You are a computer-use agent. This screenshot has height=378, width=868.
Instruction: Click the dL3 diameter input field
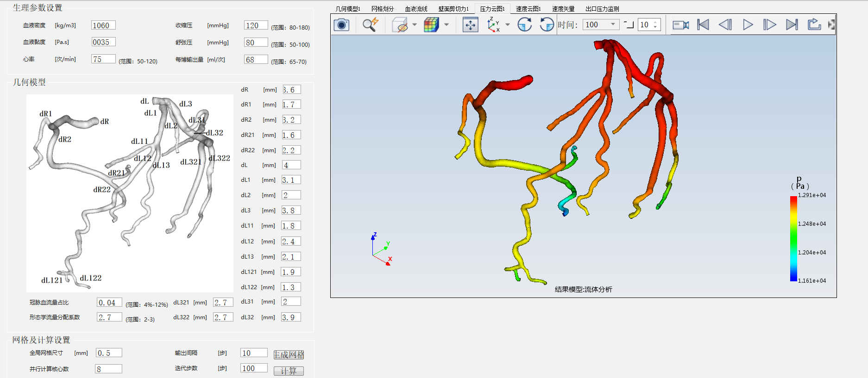coord(292,211)
